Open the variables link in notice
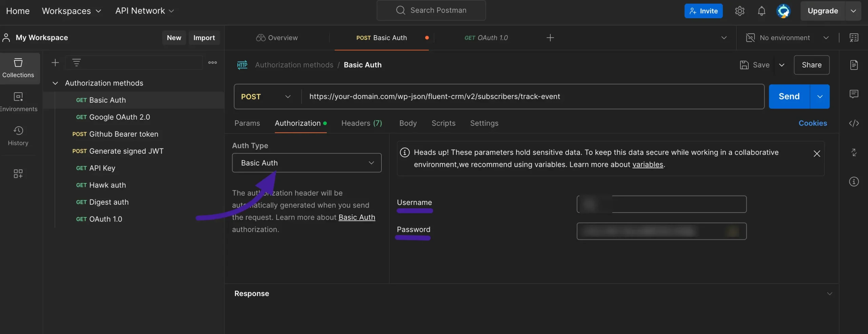 [x=648, y=164]
